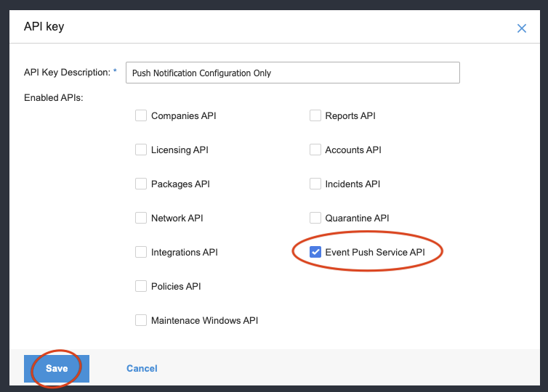Uncheck the Event Push Service API checkbox
This screenshot has width=548, height=392.
point(315,252)
